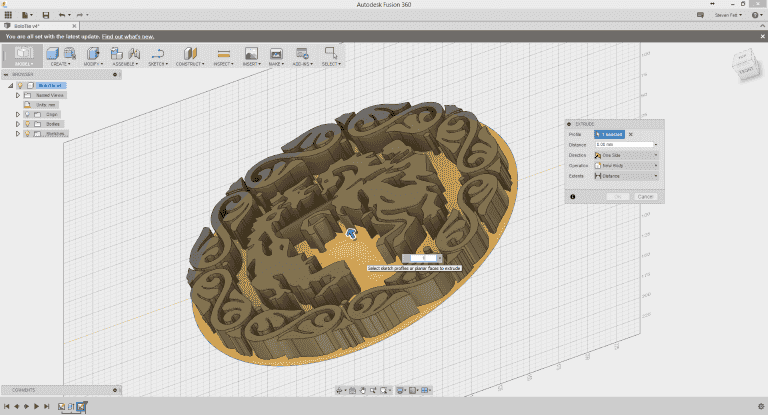The image size is (768, 415).
Task: Open the INSERT dropdown menu
Action: pyautogui.click(x=251, y=64)
